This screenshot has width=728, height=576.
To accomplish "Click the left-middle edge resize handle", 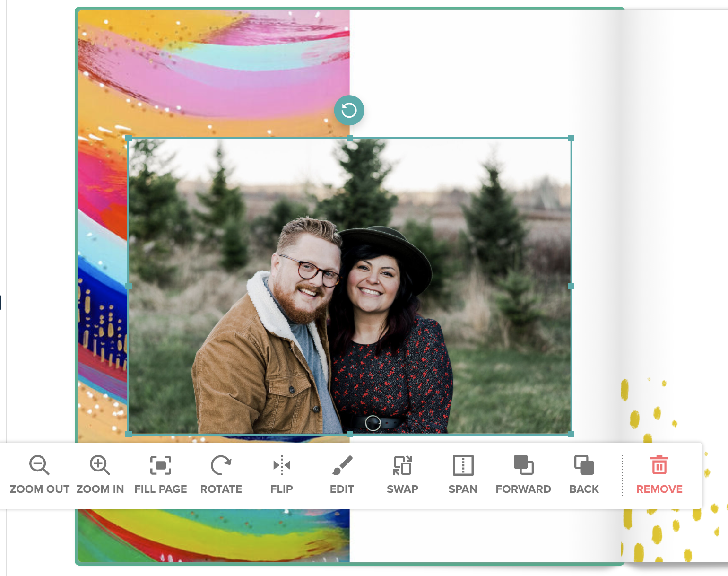I will pyautogui.click(x=129, y=286).
